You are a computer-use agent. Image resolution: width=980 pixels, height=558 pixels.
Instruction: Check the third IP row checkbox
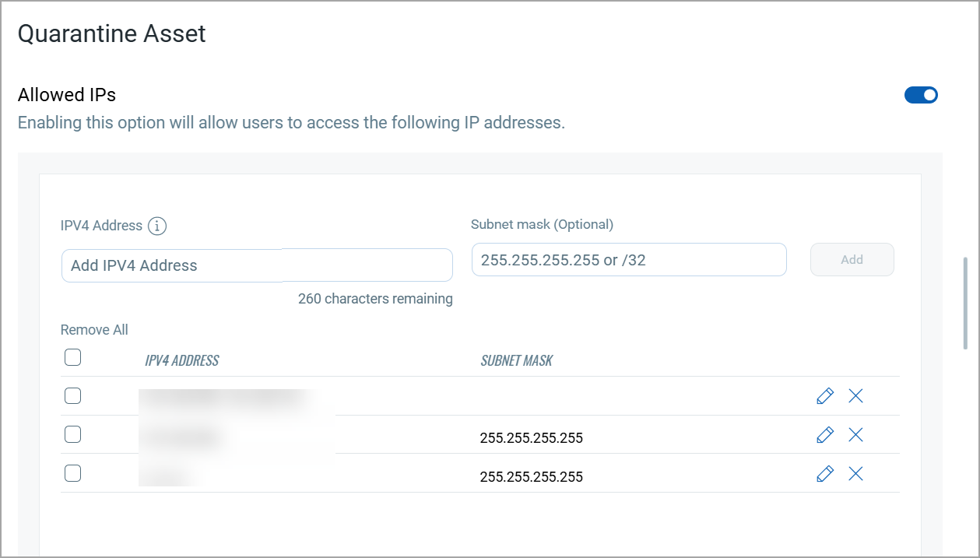(72, 473)
